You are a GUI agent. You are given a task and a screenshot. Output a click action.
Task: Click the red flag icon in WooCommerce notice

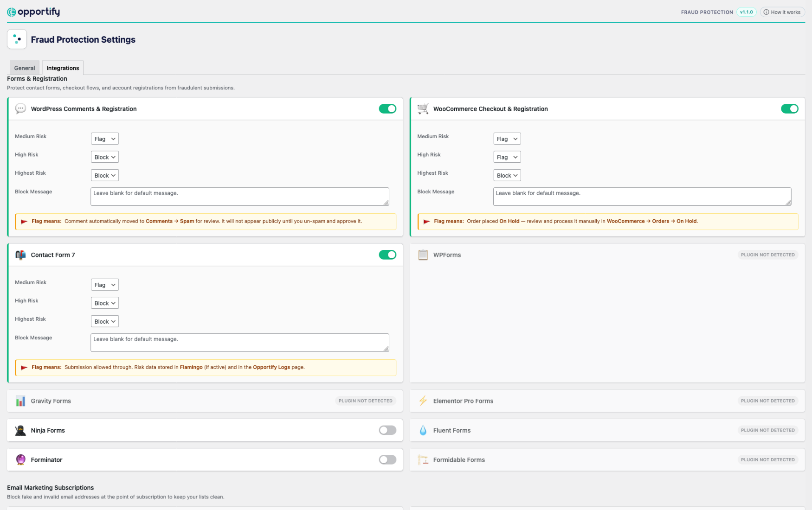point(426,221)
